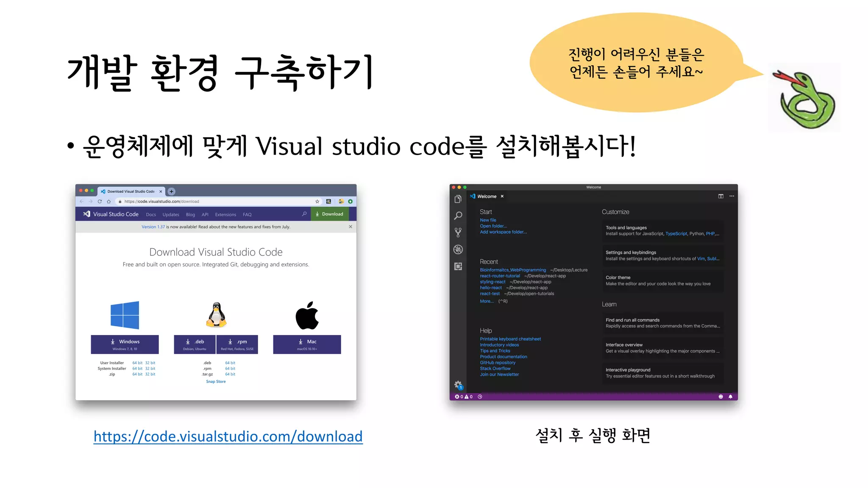
Task: Bookmark the page with star icon
Action: click(317, 201)
